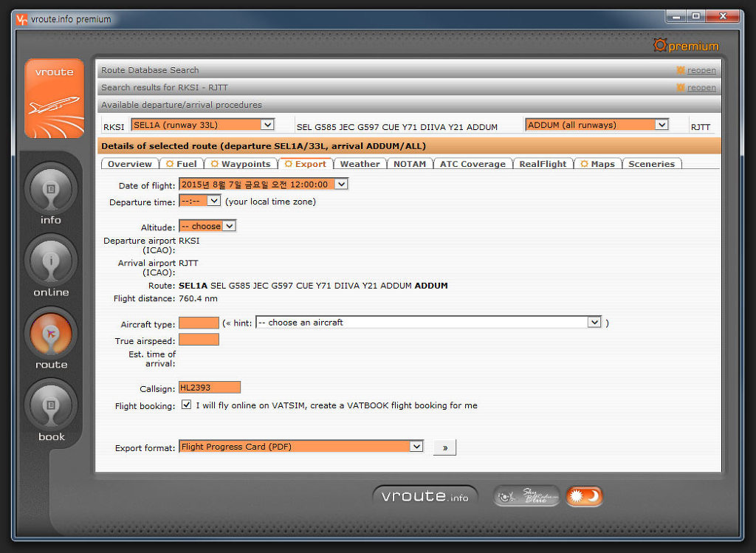Switch to the Fuel tab

click(x=182, y=164)
